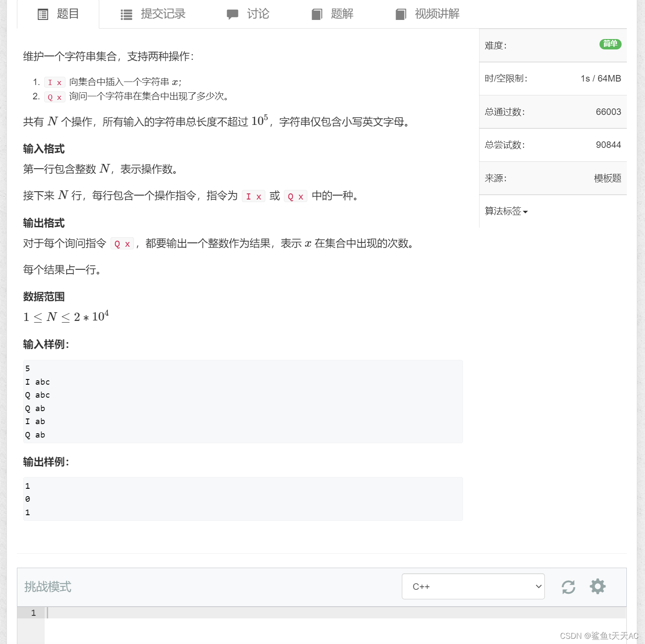This screenshot has width=645, height=644.
Task: Open the C++ language dropdown
Action: (x=473, y=586)
